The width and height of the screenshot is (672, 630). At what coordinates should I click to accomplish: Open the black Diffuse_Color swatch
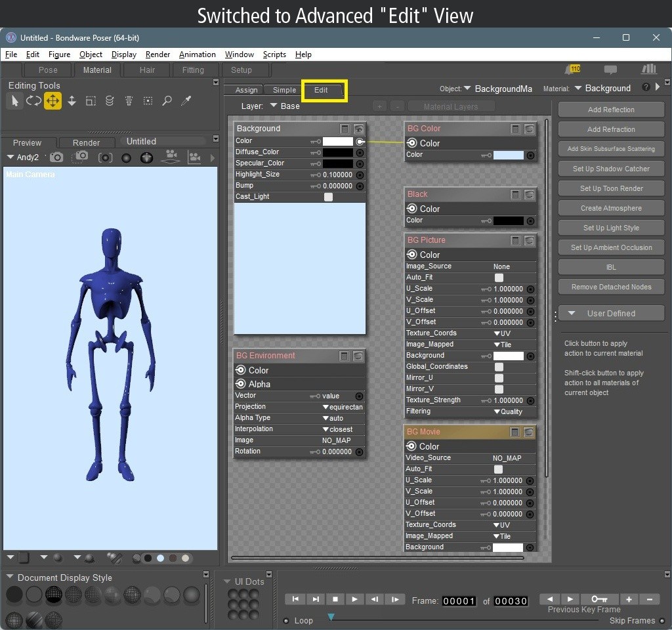point(338,152)
